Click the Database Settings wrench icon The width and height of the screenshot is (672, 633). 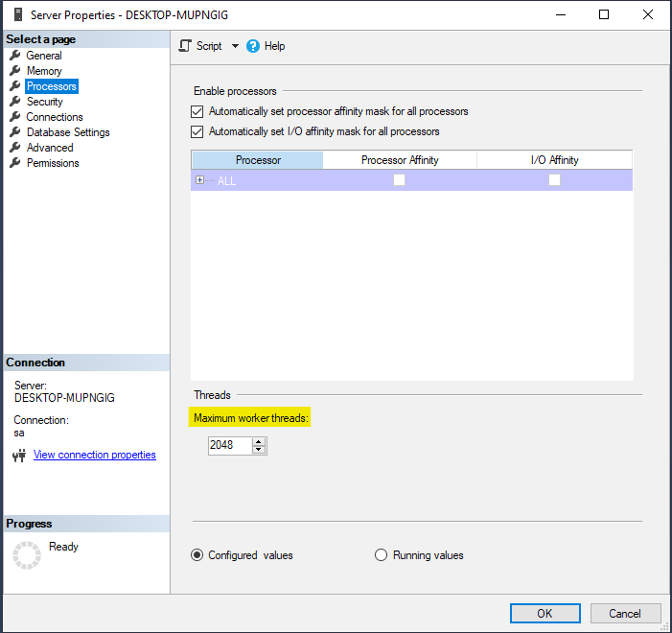tap(15, 132)
